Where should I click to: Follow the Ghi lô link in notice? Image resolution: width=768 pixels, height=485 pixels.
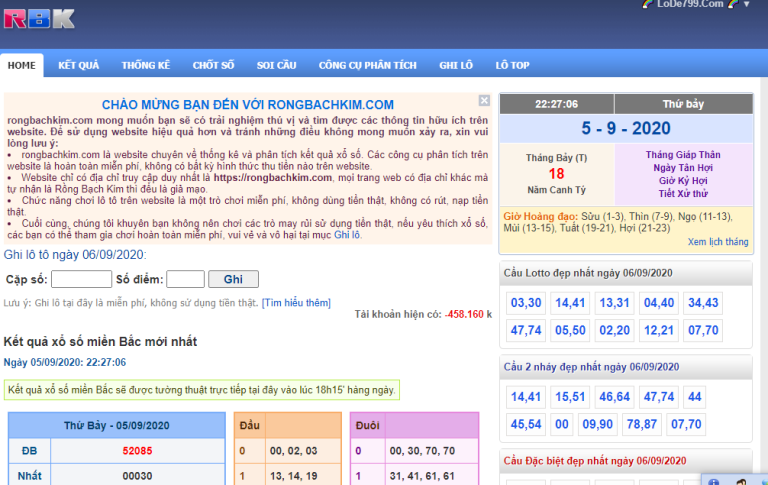pyautogui.click(x=347, y=235)
